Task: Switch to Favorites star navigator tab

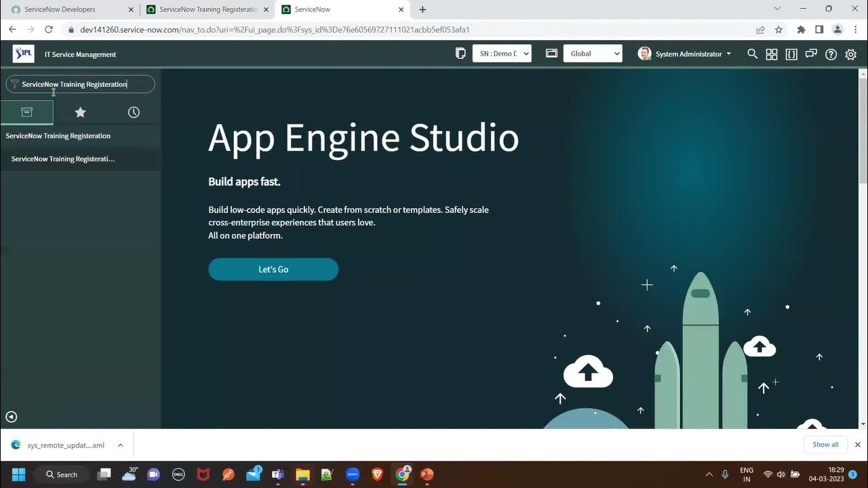Action: click(80, 112)
